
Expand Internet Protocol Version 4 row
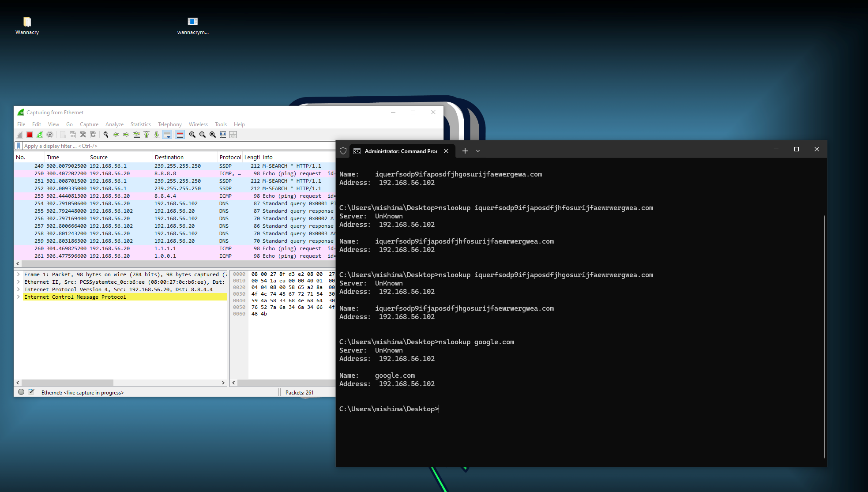click(19, 289)
